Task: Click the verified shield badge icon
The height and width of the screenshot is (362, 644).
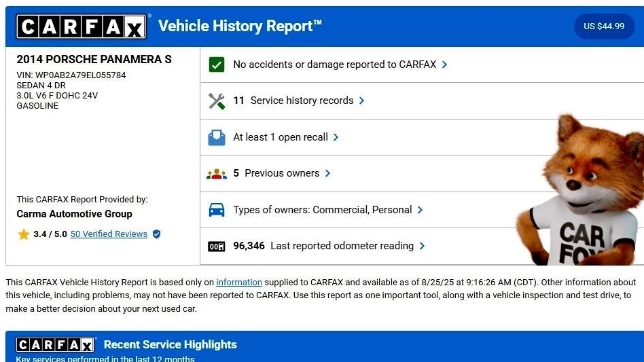Action: 157,234
